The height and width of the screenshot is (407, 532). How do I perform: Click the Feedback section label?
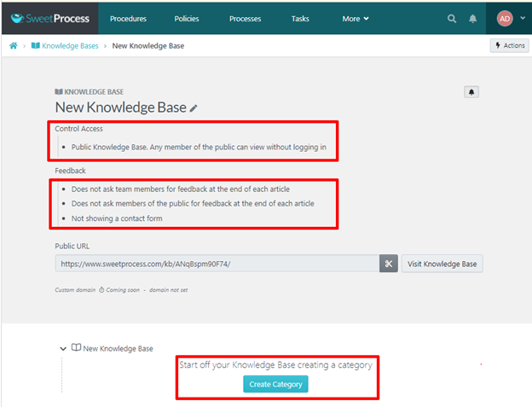(70, 171)
